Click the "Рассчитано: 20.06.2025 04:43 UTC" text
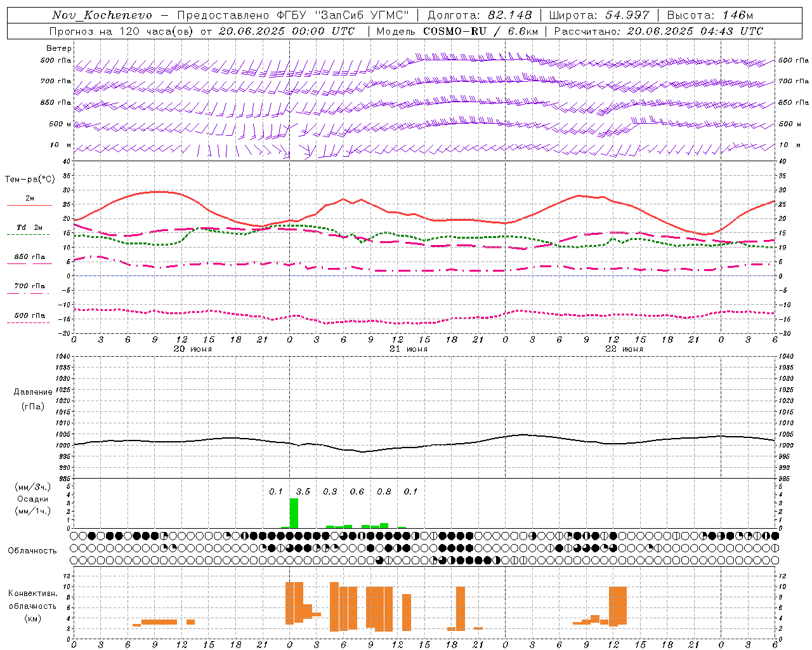812x650 pixels. point(658,31)
